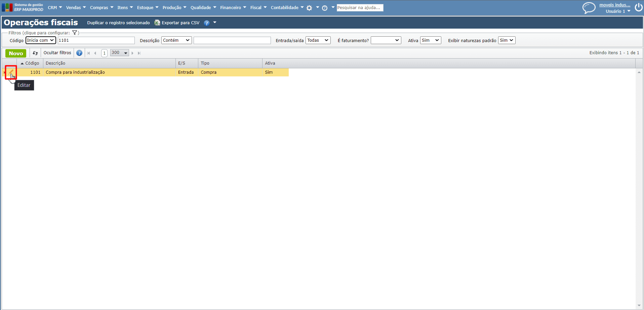Viewport: 644px width, 310px height.
Task: Open the Exibir naturezas padrão dropdown
Action: (x=507, y=40)
